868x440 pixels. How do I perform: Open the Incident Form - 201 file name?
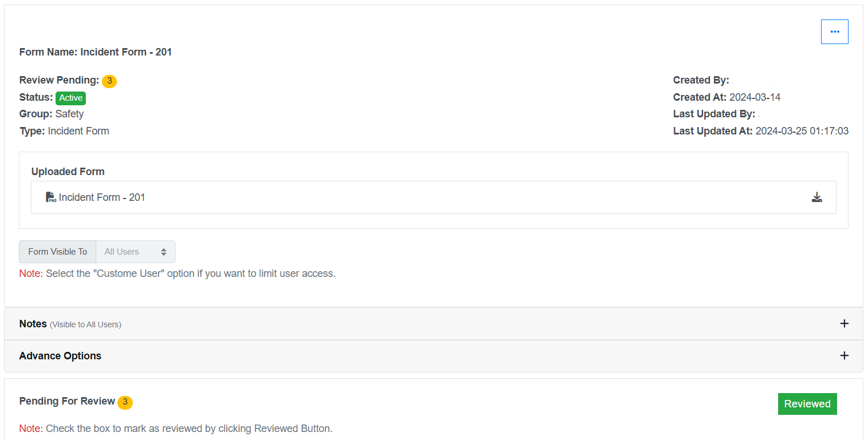[102, 197]
